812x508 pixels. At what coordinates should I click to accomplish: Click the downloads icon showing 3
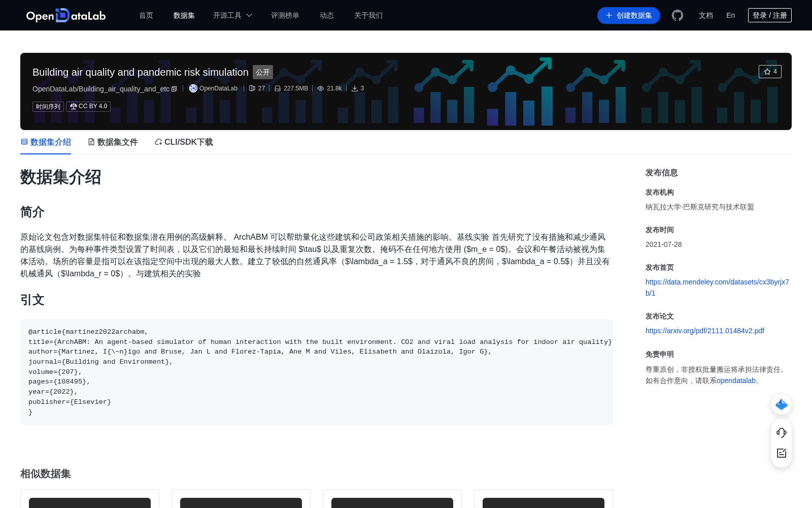pos(355,88)
